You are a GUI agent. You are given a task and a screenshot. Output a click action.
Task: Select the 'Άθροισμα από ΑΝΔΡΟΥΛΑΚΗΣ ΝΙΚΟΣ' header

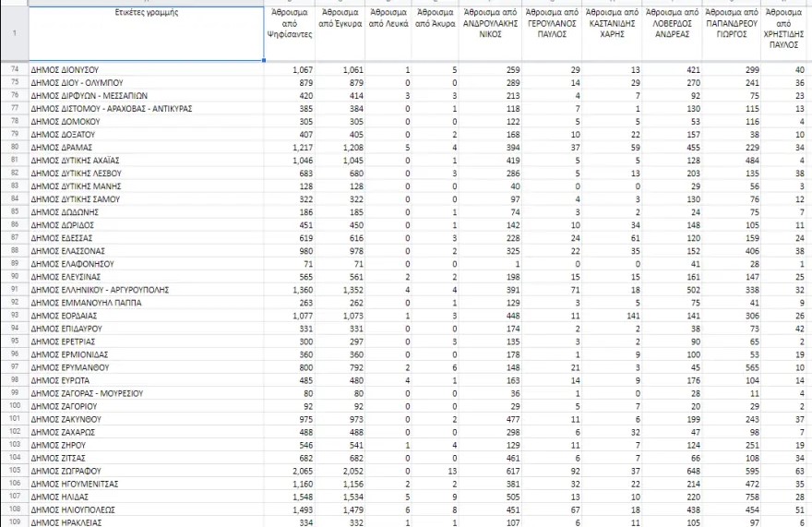496,34
